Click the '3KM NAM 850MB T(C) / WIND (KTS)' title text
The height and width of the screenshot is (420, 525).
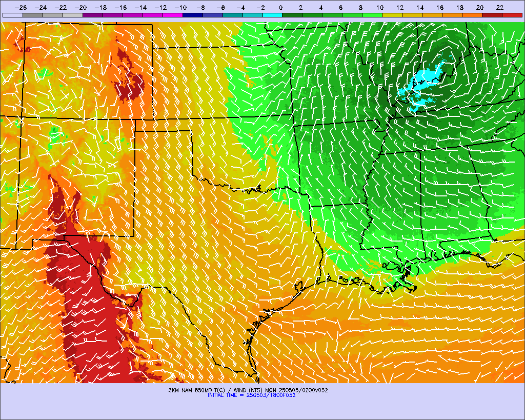216,390
